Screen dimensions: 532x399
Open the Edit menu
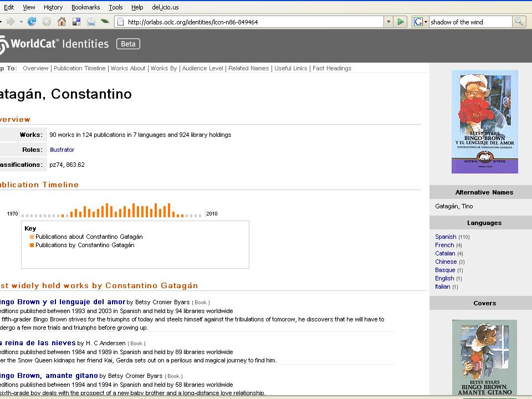pyautogui.click(x=9, y=7)
